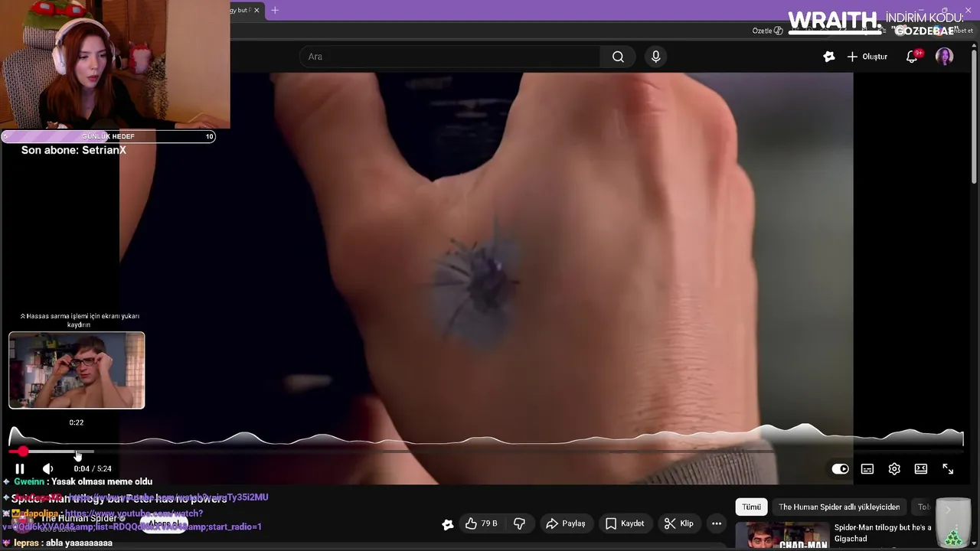Open the notifications bell
Image resolution: width=980 pixels, height=551 pixels.
tap(912, 57)
